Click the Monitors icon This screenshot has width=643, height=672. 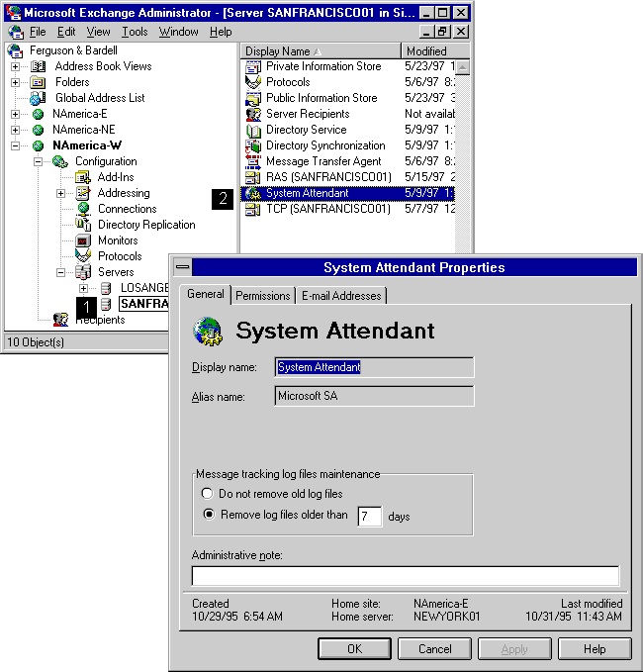pyautogui.click(x=83, y=240)
